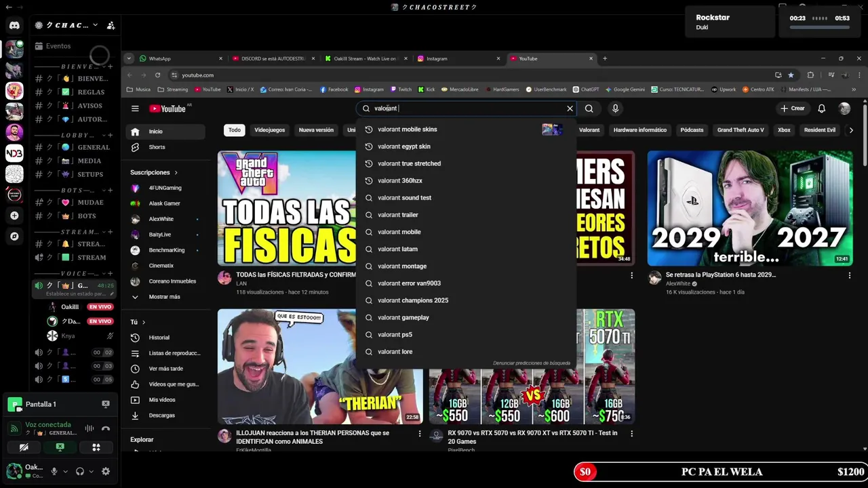Viewport: 868px width, 488px height.
Task: Open PlayStation 6 2029 video thumbnail
Action: (x=750, y=208)
